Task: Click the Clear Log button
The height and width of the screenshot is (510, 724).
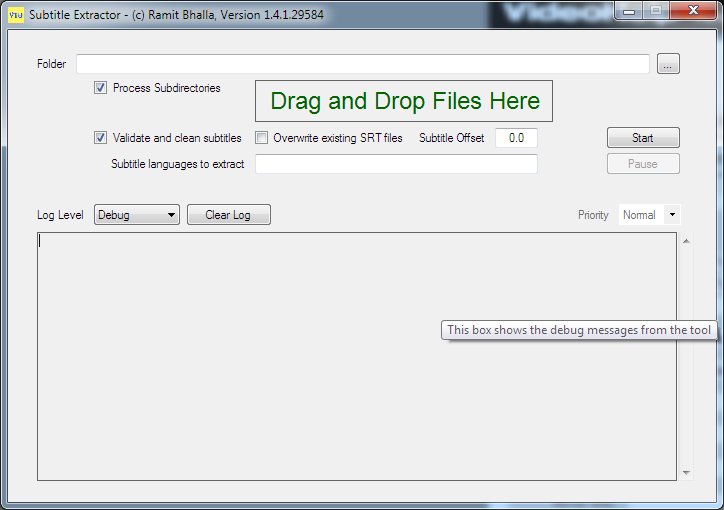Action: point(229,215)
